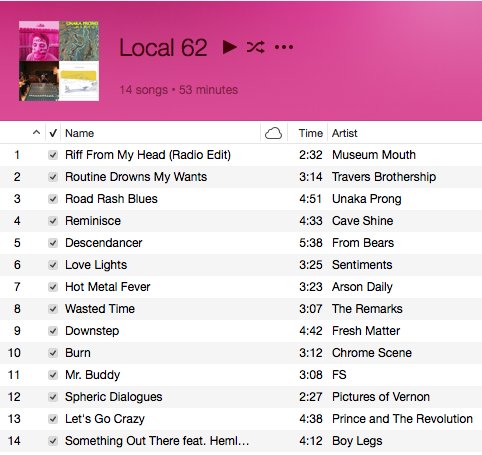Screen dimensions: 482x455
Task: Click the 4:42 time for Downstep
Action: [311, 331]
